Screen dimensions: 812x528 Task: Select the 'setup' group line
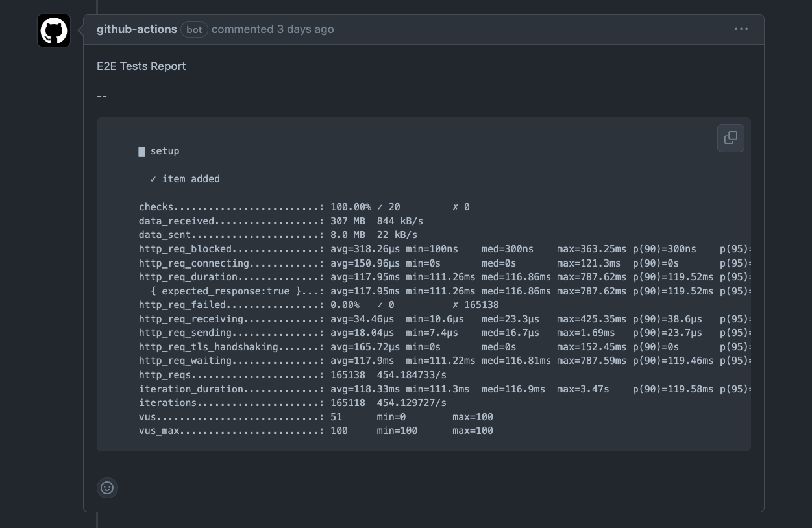click(159, 151)
